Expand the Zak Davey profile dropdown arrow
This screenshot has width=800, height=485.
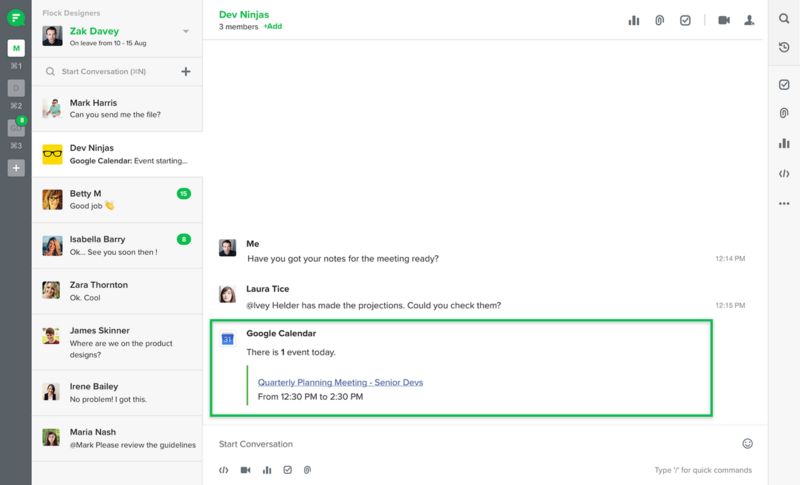pyautogui.click(x=185, y=32)
